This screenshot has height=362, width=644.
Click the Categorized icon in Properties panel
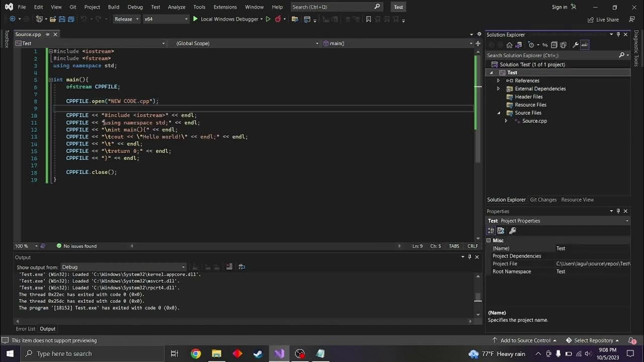pyautogui.click(x=492, y=230)
